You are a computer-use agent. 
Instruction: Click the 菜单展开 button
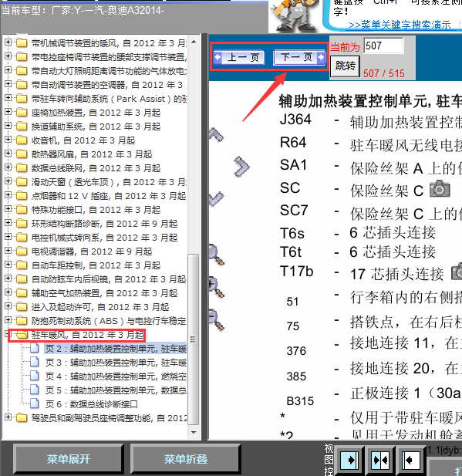69,459
